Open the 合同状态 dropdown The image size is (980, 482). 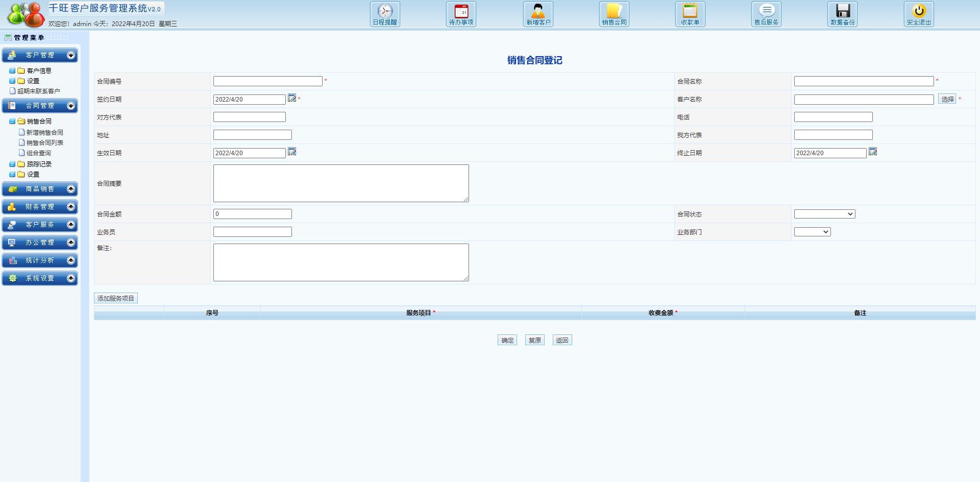824,214
